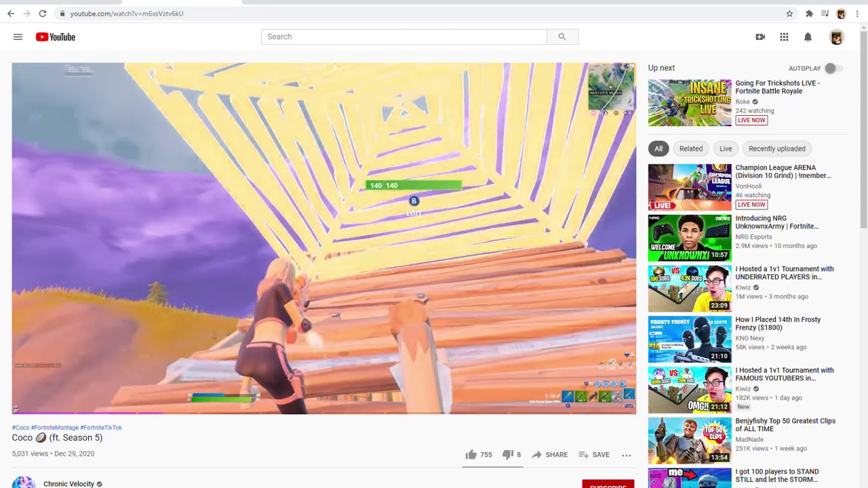This screenshot has width=868, height=488.
Task: Open the YouTube guide hamburger menu
Action: coord(18,37)
